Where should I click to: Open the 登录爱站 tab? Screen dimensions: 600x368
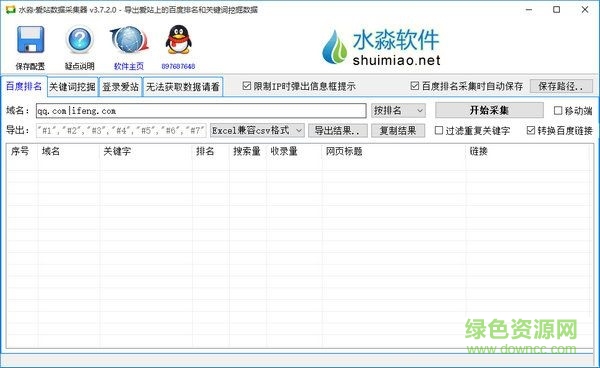[121, 87]
